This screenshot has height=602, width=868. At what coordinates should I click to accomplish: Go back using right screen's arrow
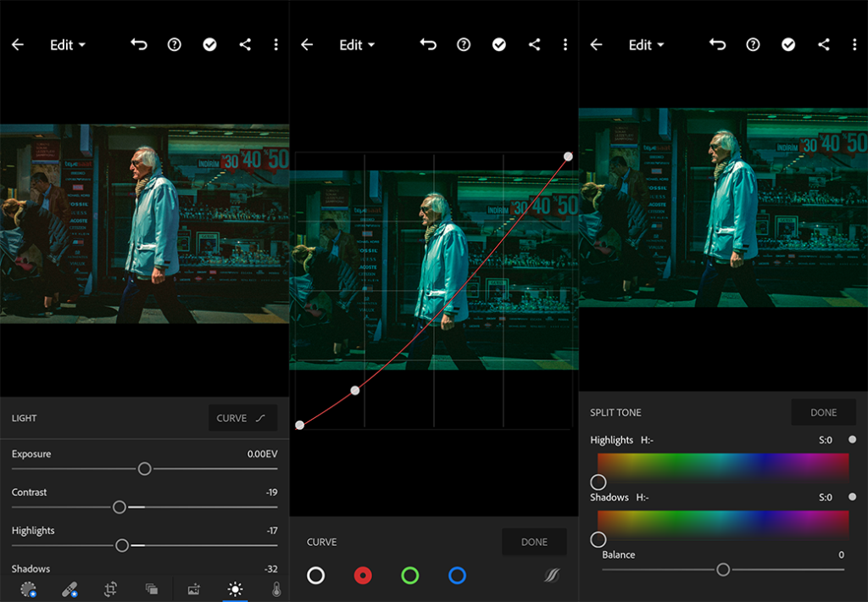coord(596,45)
